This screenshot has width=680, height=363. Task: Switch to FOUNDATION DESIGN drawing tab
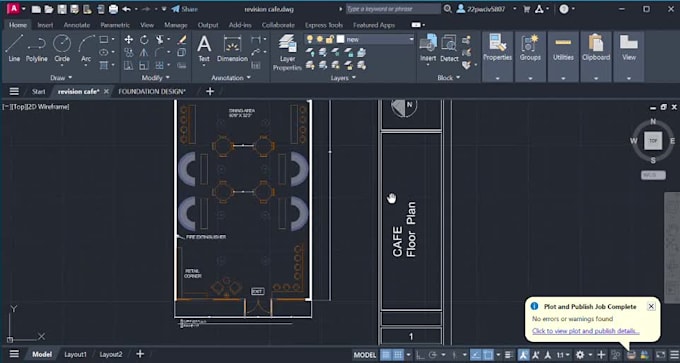coord(152,92)
